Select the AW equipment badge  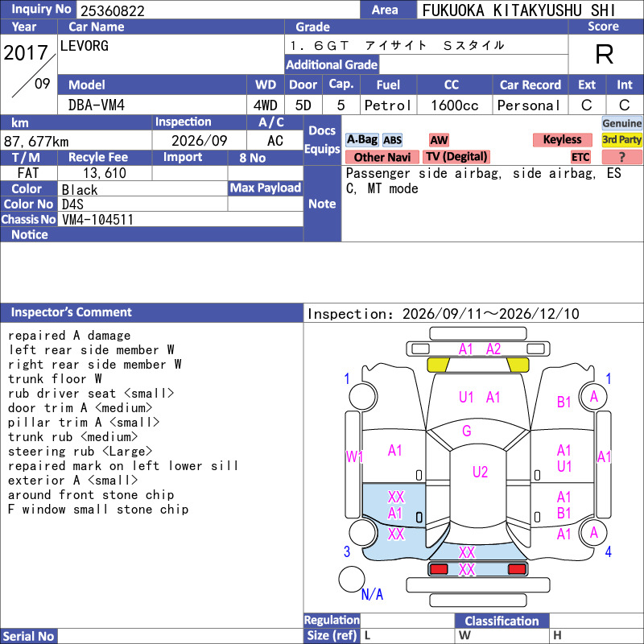click(439, 140)
